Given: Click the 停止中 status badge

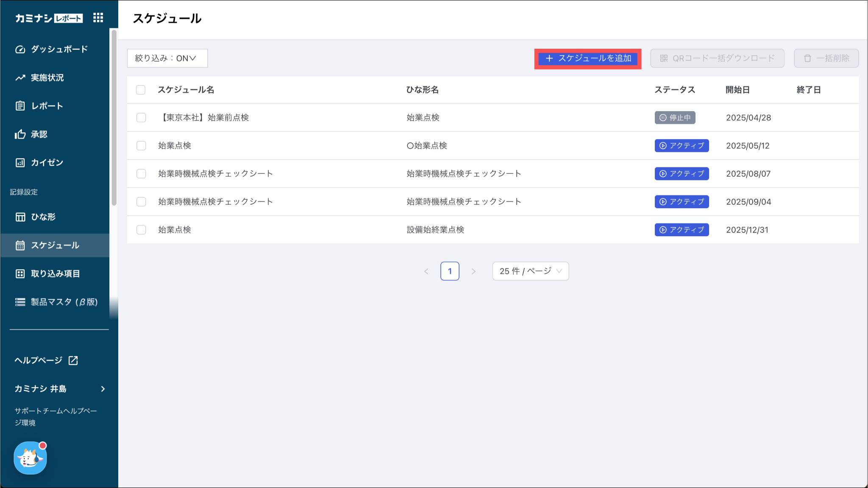Looking at the screenshot, I should click(675, 118).
